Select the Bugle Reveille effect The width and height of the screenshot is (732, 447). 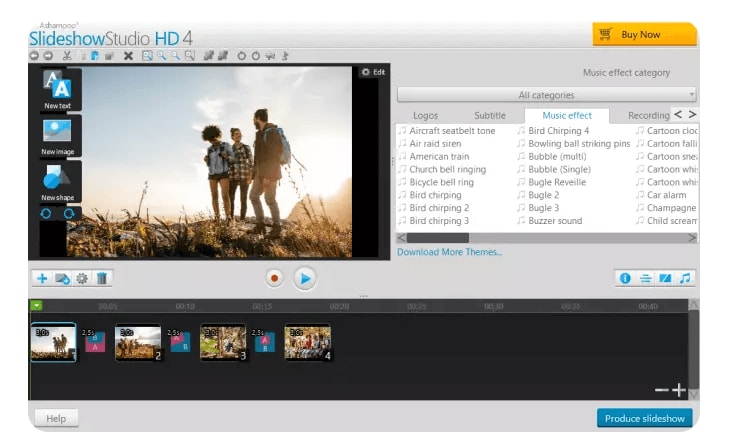(x=557, y=182)
